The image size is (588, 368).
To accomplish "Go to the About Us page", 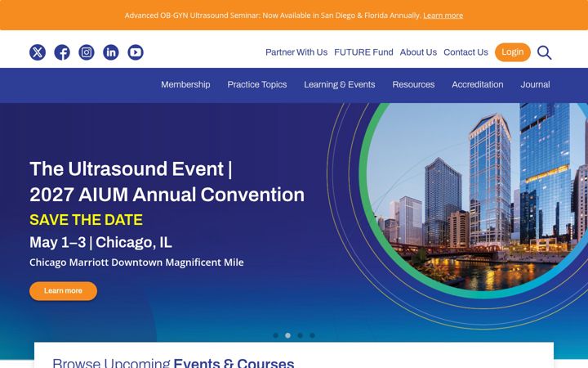I will point(418,52).
